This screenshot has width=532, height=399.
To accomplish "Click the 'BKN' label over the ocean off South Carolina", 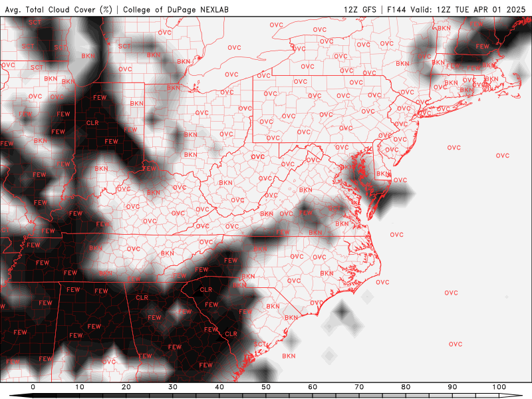I will [x=289, y=356].
